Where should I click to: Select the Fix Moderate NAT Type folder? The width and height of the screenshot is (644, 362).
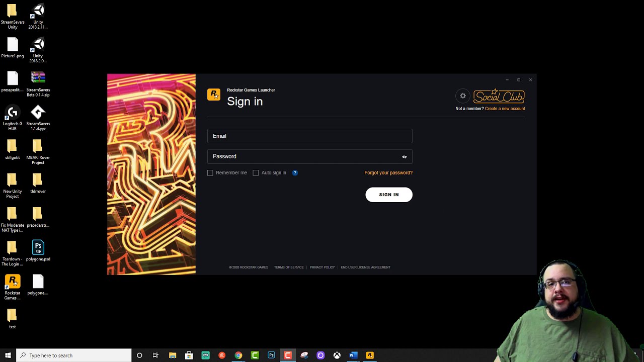coord(13,220)
